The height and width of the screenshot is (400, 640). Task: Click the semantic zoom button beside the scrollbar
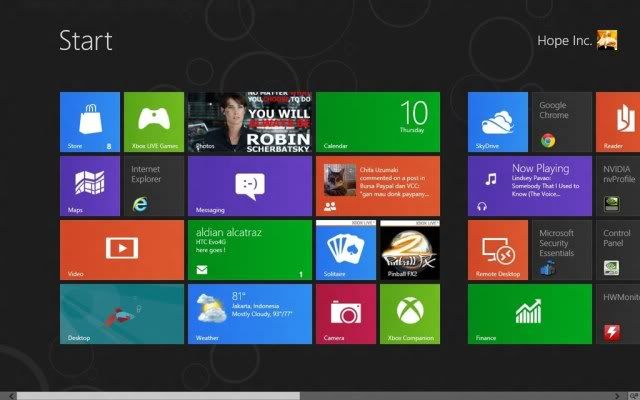[x=633, y=396]
